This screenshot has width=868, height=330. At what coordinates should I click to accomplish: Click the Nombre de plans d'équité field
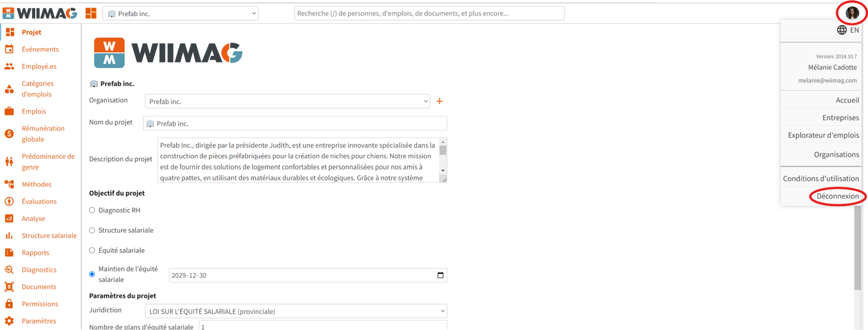click(x=323, y=325)
